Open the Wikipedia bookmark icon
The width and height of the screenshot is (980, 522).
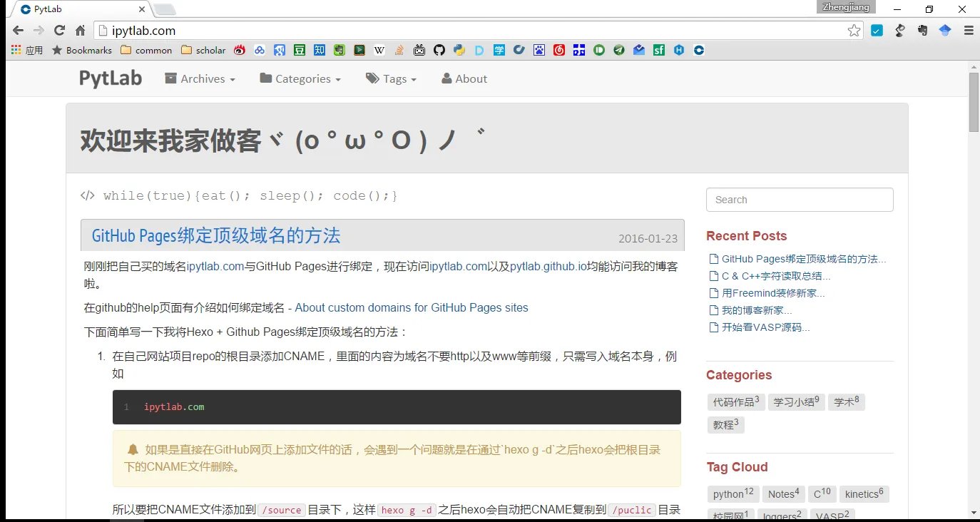(x=379, y=50)
